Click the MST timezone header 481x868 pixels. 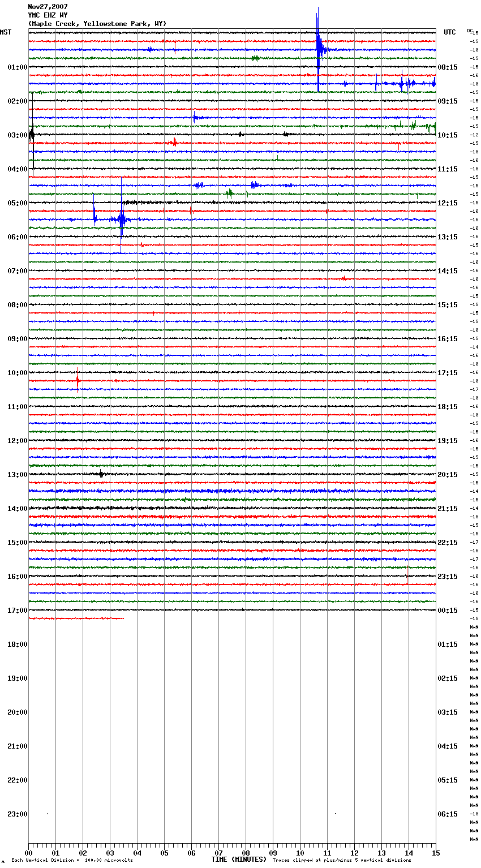click(6, 32)
